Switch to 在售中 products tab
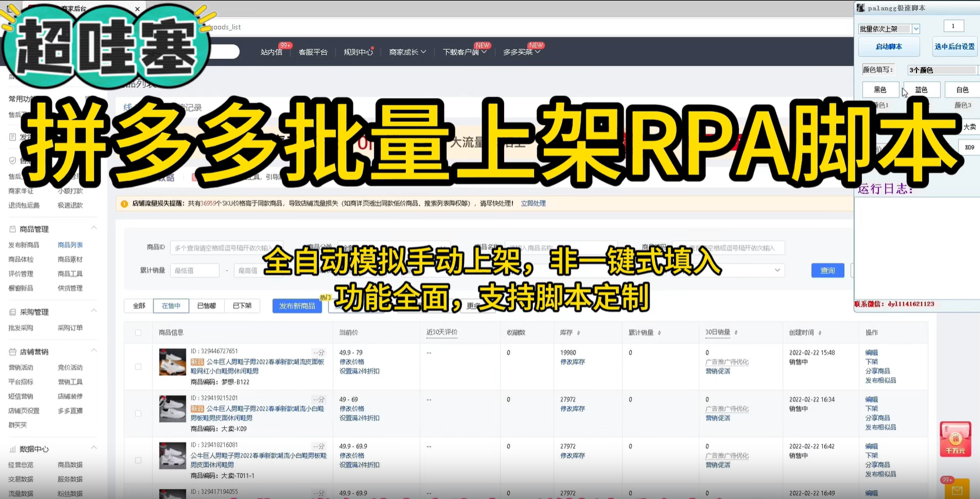980x499 pixels. 171,306
